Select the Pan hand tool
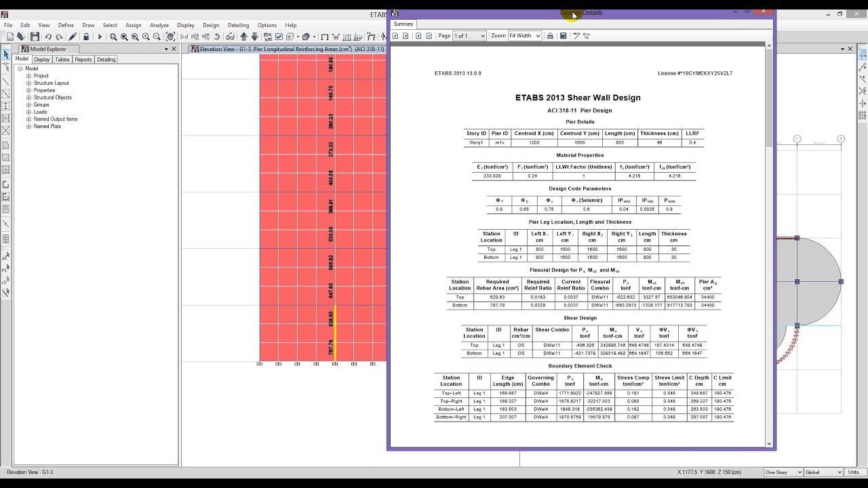The height and width of the screenshot is (488, 868). point(170,37)
